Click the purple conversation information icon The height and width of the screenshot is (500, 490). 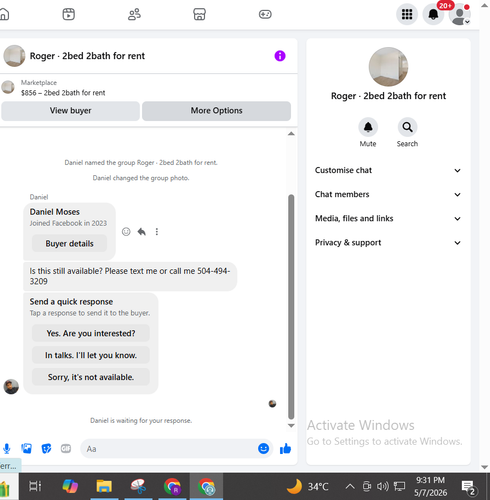coord(280,56)
